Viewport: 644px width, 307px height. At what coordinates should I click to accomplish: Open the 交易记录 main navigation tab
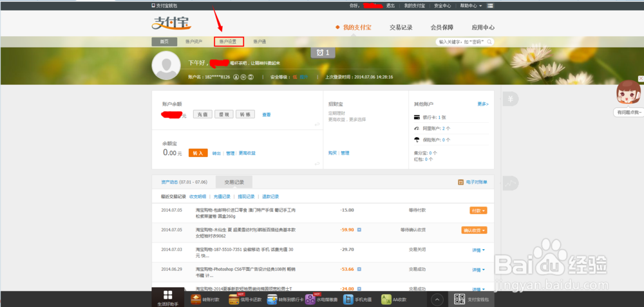tap(401, 28)
